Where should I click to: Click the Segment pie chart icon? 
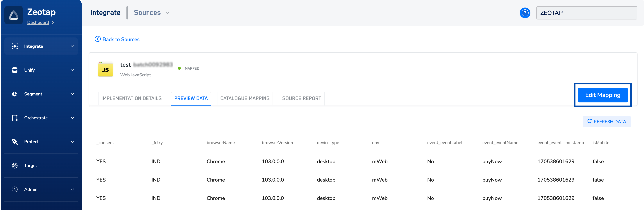(x=15, y=94)
